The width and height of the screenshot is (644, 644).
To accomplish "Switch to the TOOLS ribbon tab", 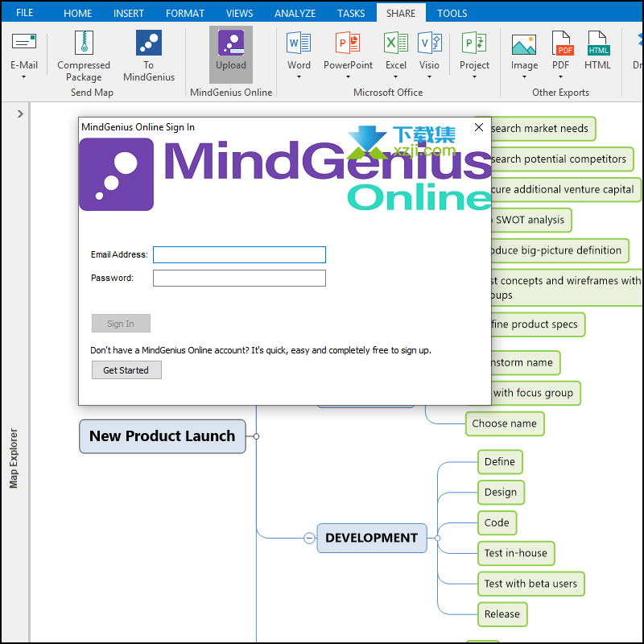I will pyautogui.click(x=452, y=13).
